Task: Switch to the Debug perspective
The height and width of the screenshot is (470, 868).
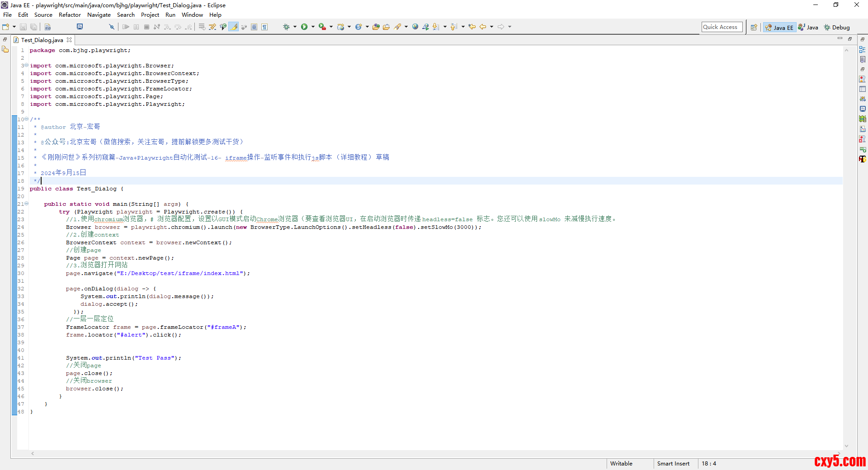Action: point(836,28)
